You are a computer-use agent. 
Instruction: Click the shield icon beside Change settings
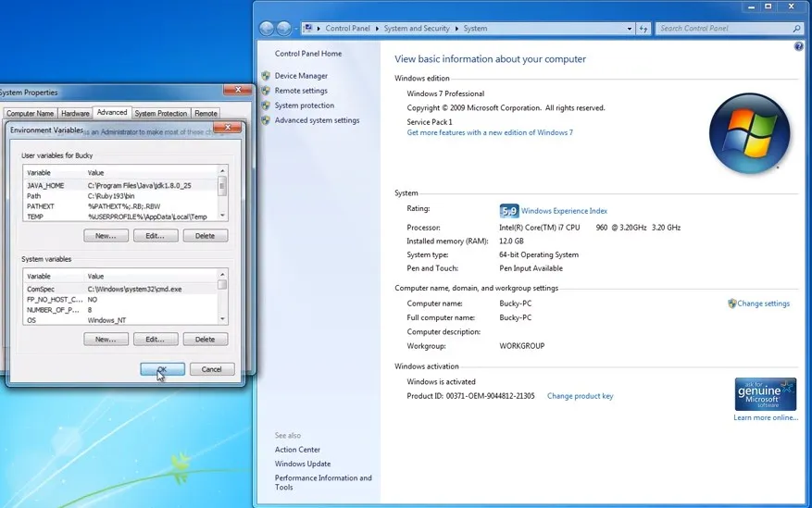[x=731, y=304]
